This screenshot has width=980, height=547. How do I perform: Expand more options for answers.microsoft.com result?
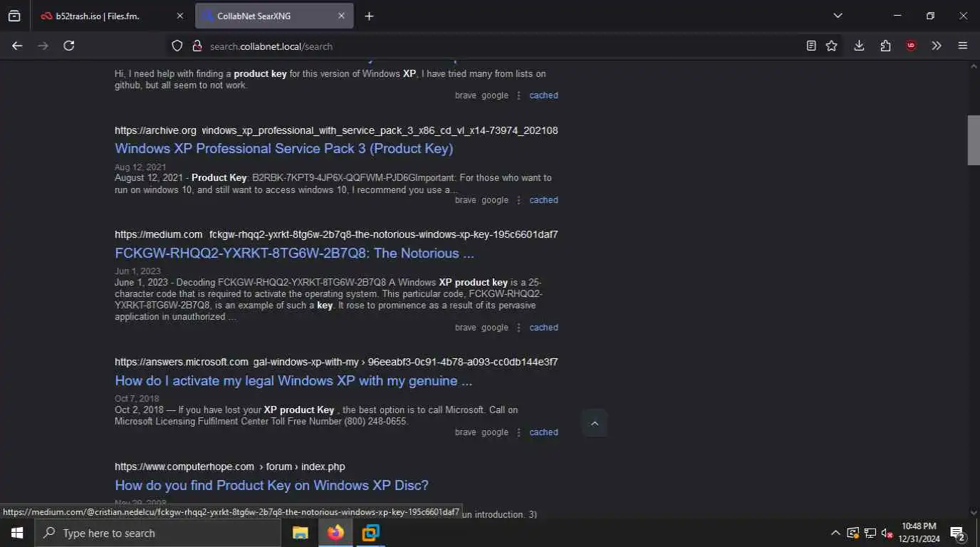[x=518, y=432]
